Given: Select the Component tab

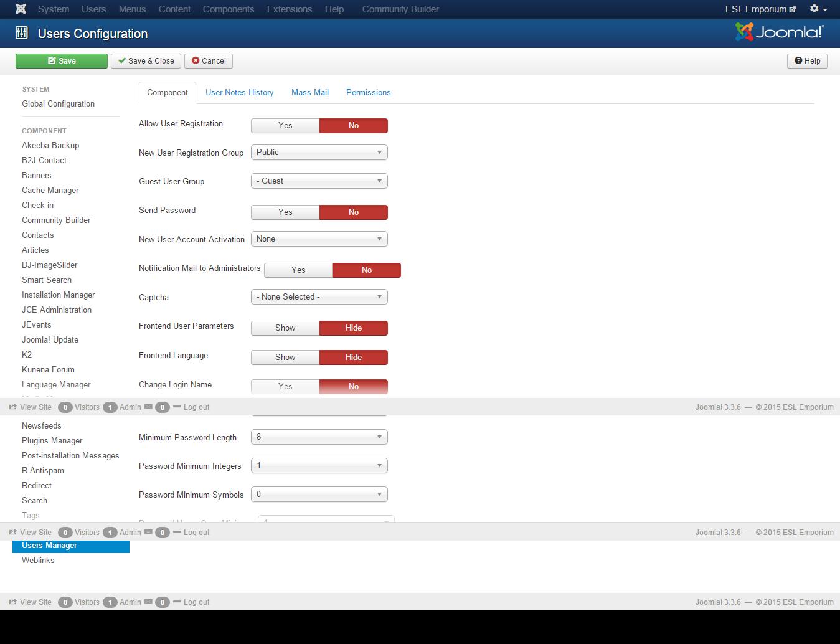Looking at the screenshot, I should pos(168,93).
